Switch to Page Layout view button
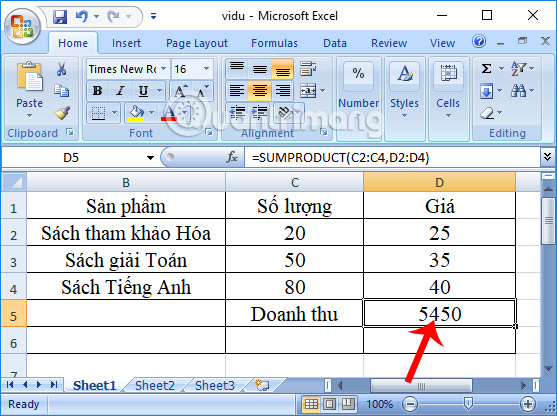Image resolution: width=557 pixels, height=416 pixels. (x=329, y=404)
